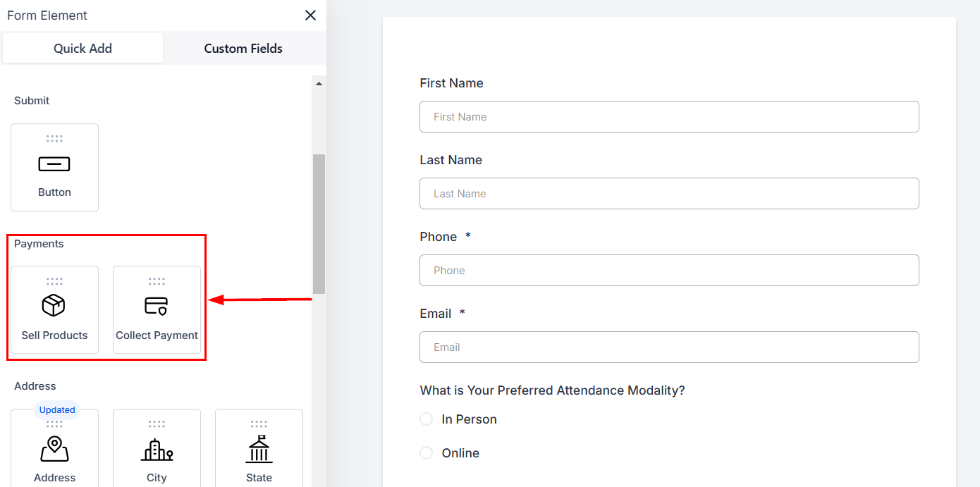Click into the Phone input field
This screenshot has width=980, height=487.
(669, 271)
